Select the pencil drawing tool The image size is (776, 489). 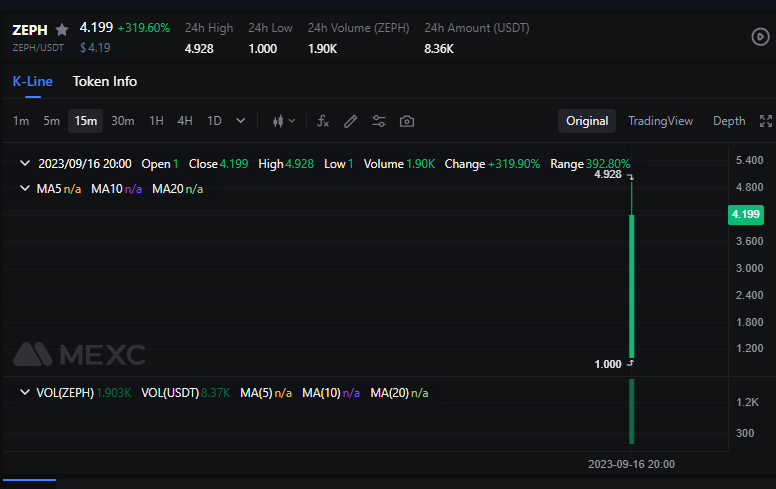pyautogui.click(x=350, y=121)
